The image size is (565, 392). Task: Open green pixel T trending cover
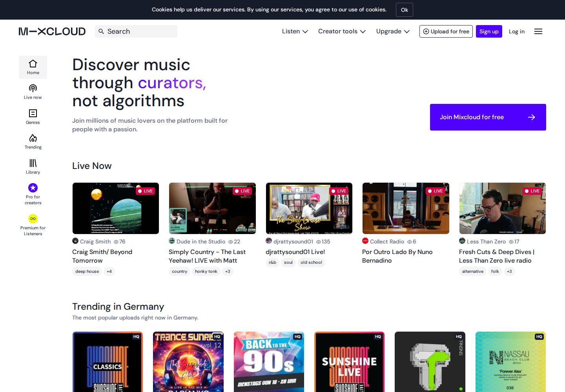click(x=430, y=362)
